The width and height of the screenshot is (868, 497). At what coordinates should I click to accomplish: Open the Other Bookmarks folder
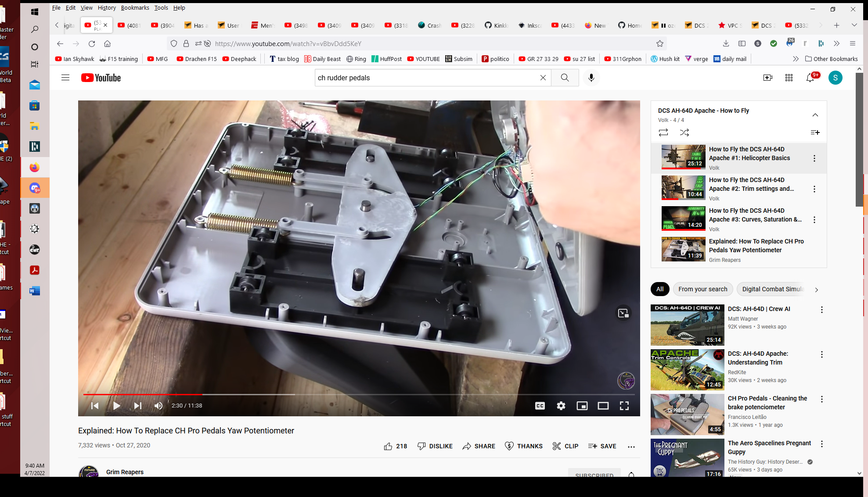pos(832,59)
